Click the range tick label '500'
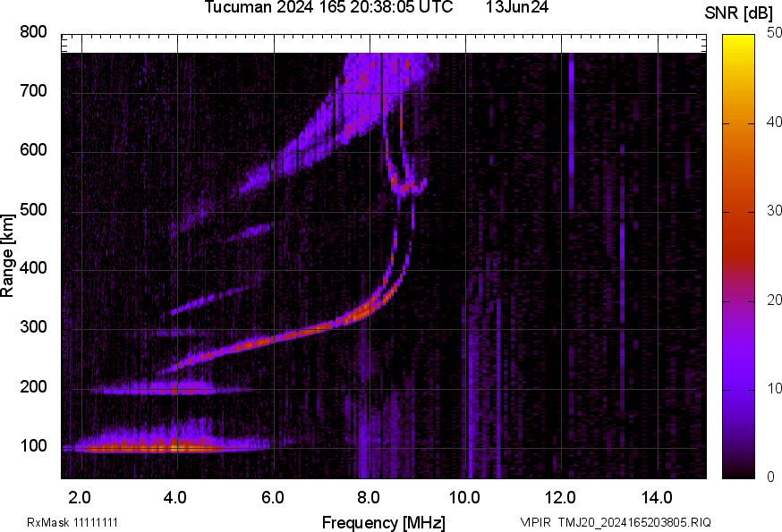This screenshot has width=782, height=532. (33, 209)
